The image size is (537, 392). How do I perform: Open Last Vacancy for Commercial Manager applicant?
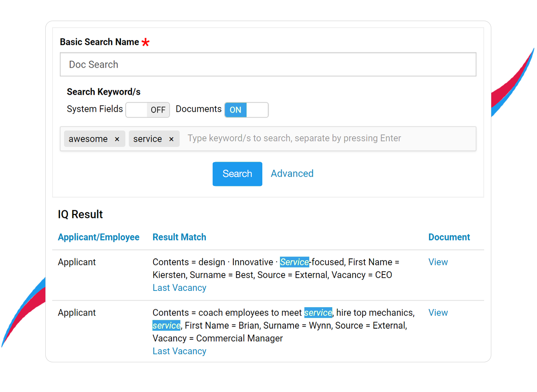(x=179, y=351)
